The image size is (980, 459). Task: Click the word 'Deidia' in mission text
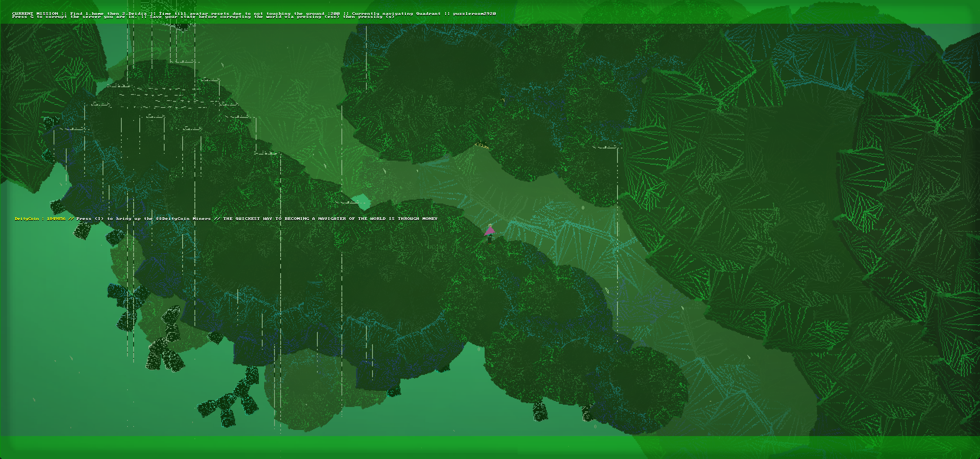click(x=137, y=14)
